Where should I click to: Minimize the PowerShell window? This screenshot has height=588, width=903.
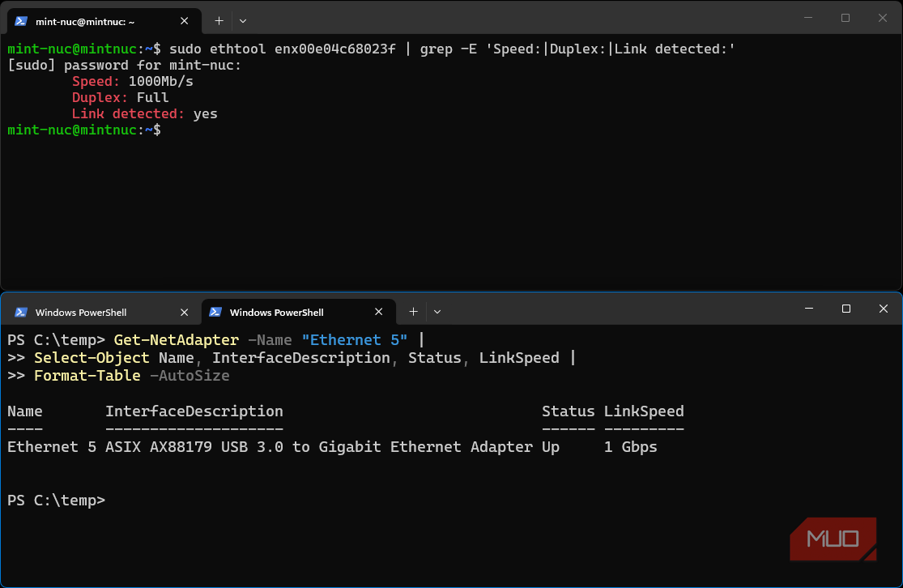tap(809, 309)
